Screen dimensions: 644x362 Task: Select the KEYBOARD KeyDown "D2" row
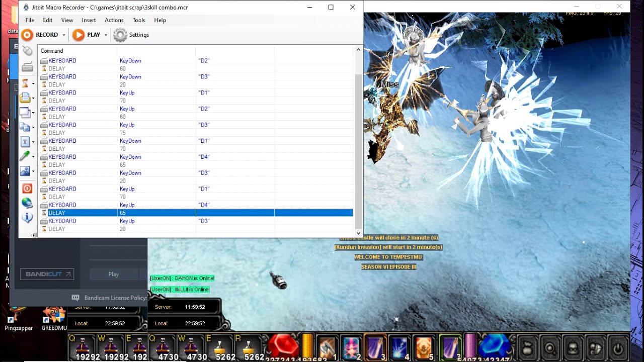pos(196,61)
